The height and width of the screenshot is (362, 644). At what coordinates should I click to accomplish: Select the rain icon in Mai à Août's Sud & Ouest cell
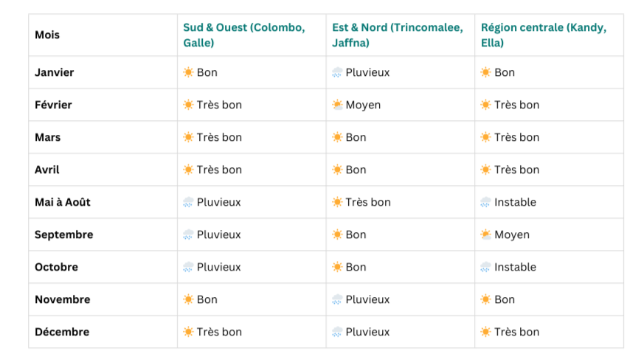tap(188, 202)
